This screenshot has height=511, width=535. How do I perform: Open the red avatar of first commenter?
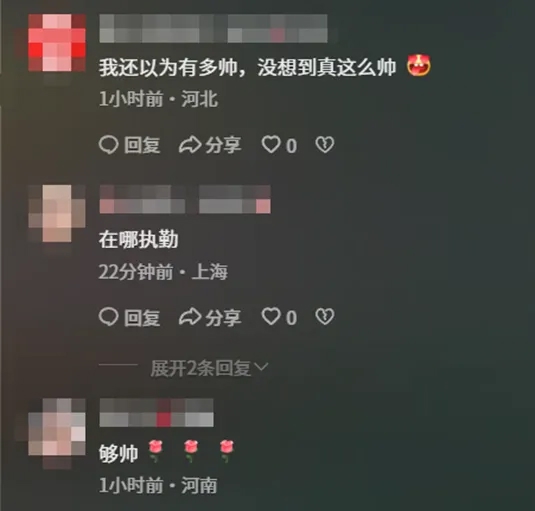pos(57,43)
